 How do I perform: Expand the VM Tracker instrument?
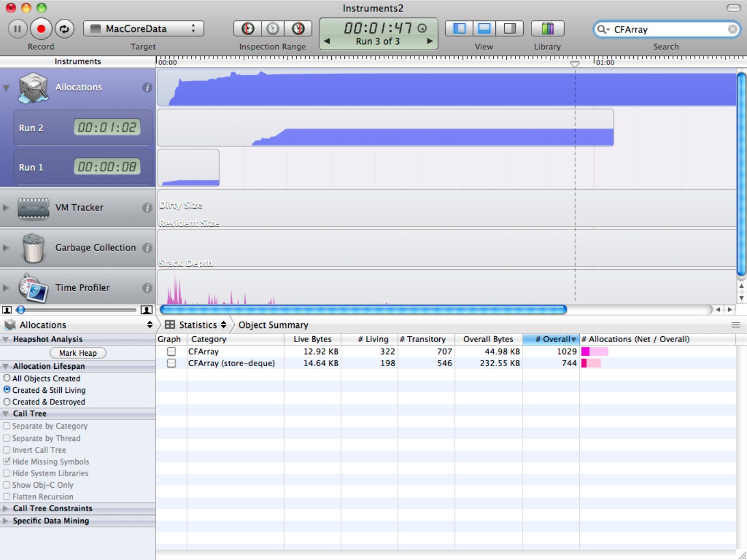pyautogui.click(x=6, y=207)
